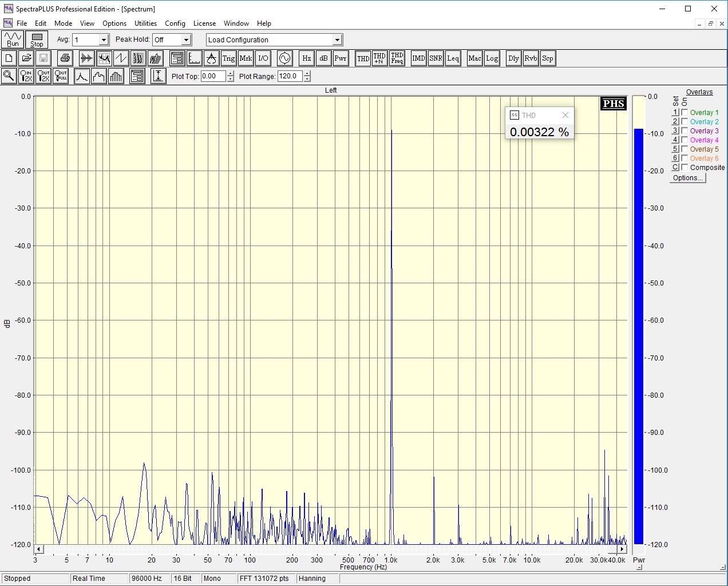Increase the Plot Top stepper value
This screenshot has width=728, height=586.
click(230, 73)
